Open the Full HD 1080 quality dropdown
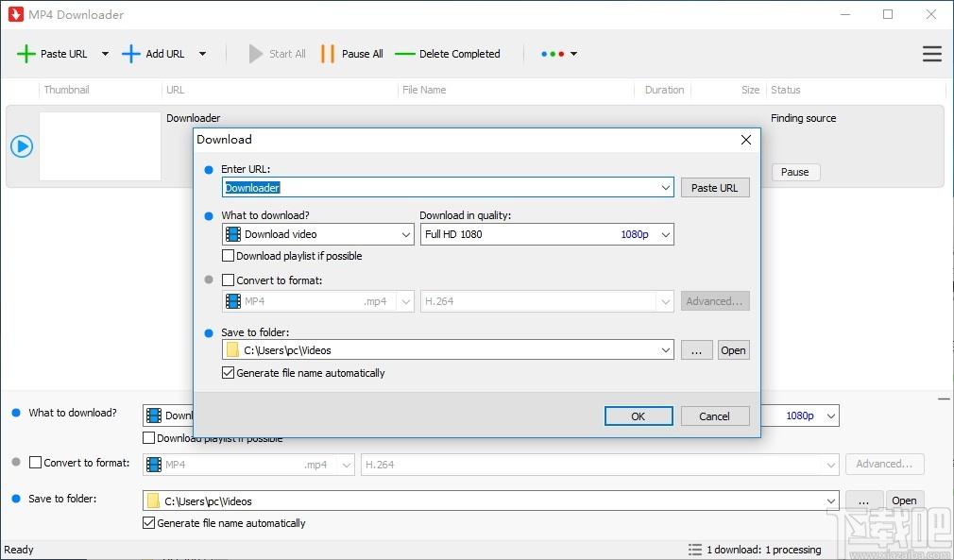The width and height of the screenshot is (954, 560). tap(665, 234)
